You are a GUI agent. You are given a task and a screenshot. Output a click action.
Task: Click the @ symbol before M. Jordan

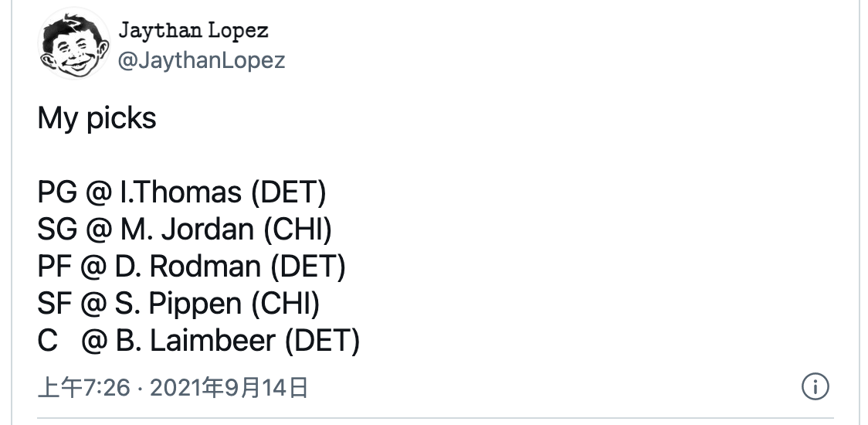coord(99,229)
